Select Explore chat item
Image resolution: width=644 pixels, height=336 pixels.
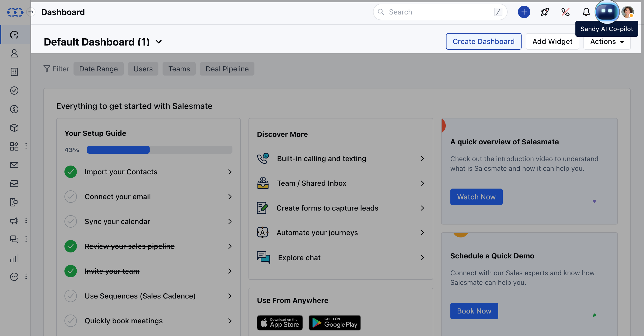pos(341,258)
